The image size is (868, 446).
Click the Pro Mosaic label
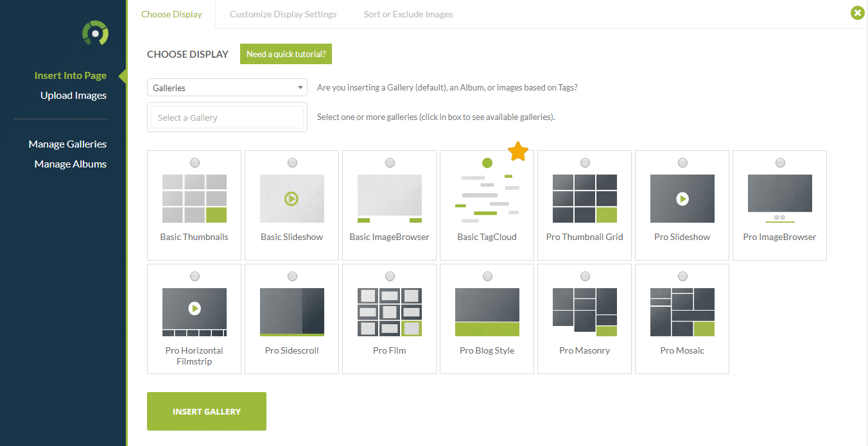pos(682,350)
